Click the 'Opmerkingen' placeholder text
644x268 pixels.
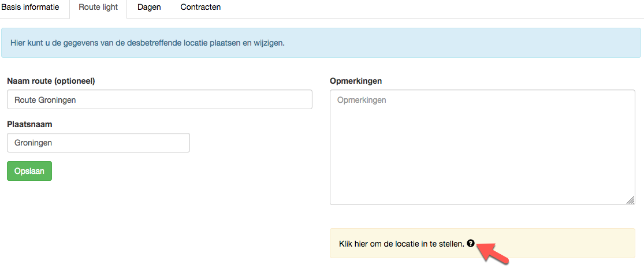(362, 100)
